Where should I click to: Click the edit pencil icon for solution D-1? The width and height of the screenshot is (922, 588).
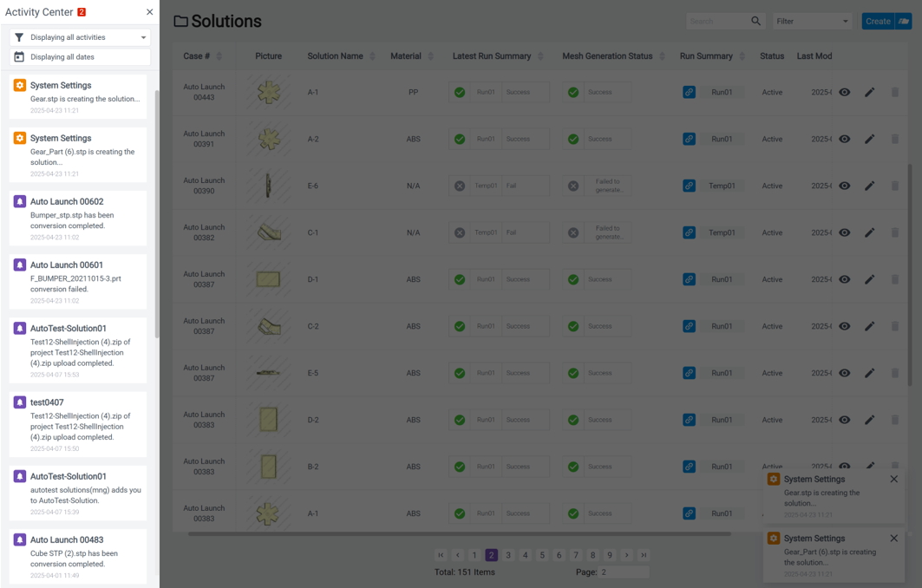click(869, 279)
